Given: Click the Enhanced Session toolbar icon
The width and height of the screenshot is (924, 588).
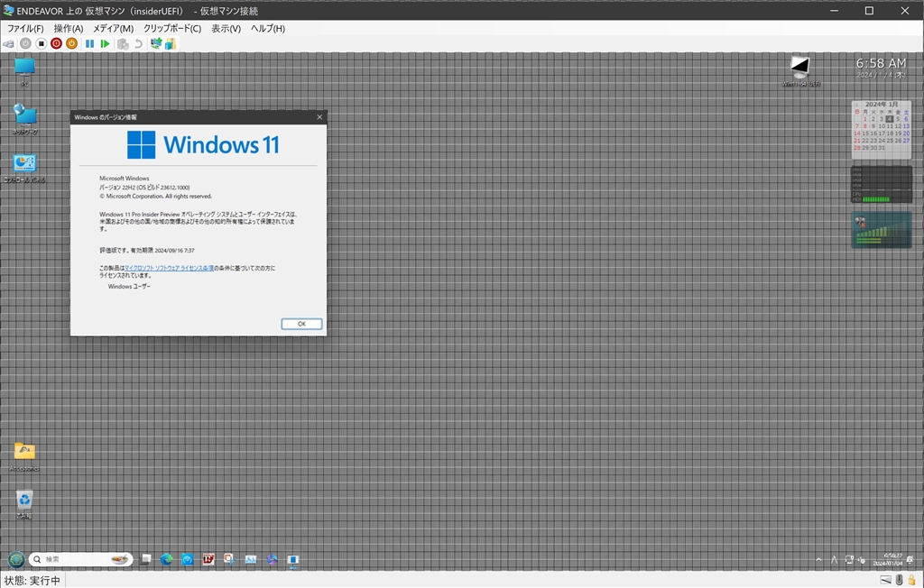Looking at the screenshot, I should click(x=156, y=43).
